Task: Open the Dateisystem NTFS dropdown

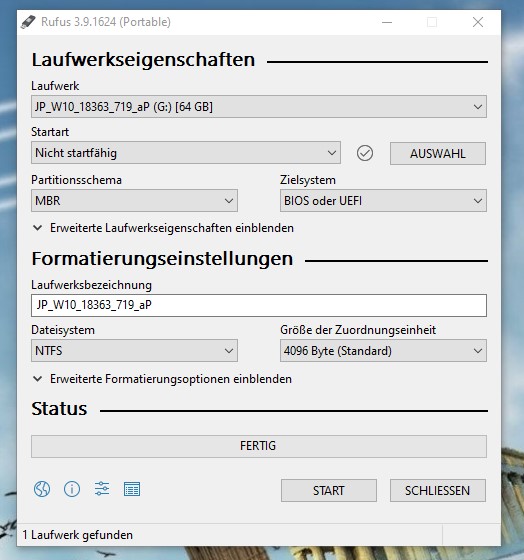Action: click(134, 350)
